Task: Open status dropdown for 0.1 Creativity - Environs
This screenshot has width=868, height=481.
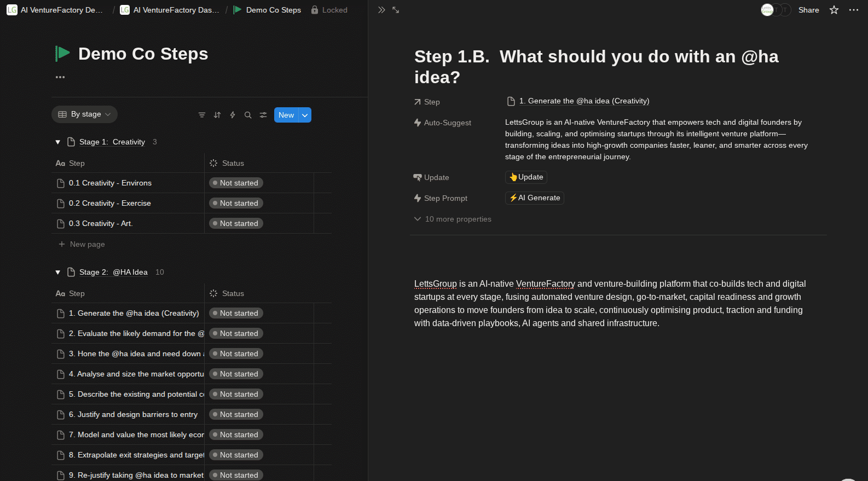Action: click(x=236, y=183)
